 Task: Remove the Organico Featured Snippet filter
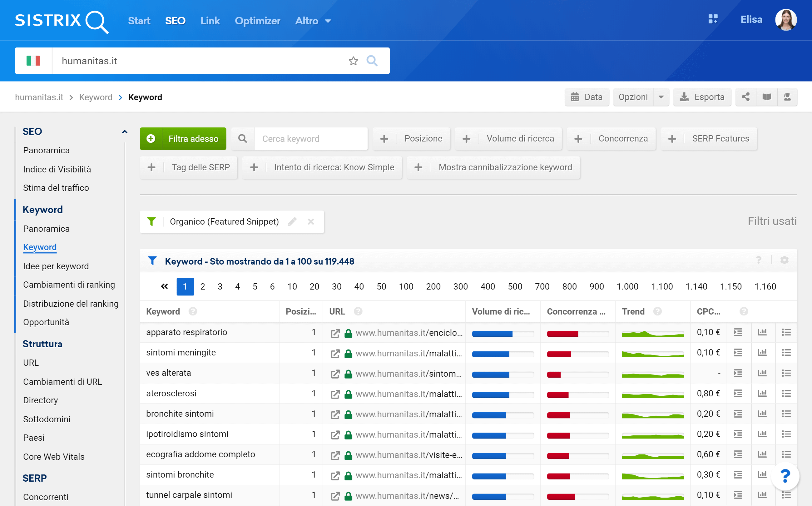pyautogui.click(x=311, y=221)
